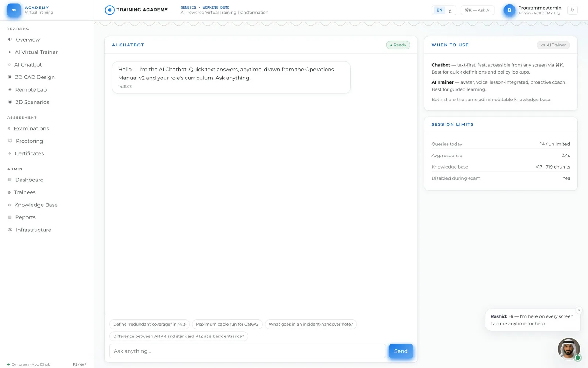This screenshot has height=368, width=588.
Task: Click the ⌘K — Ask AI button
Action: pos(477,10)
